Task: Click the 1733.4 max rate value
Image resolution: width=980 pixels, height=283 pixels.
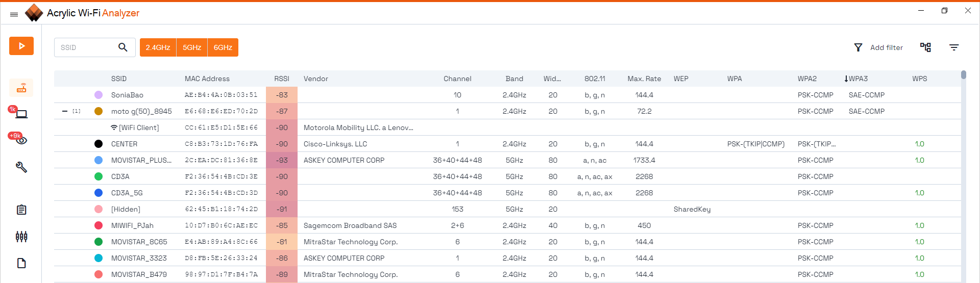Action: [x=644, y=160]
